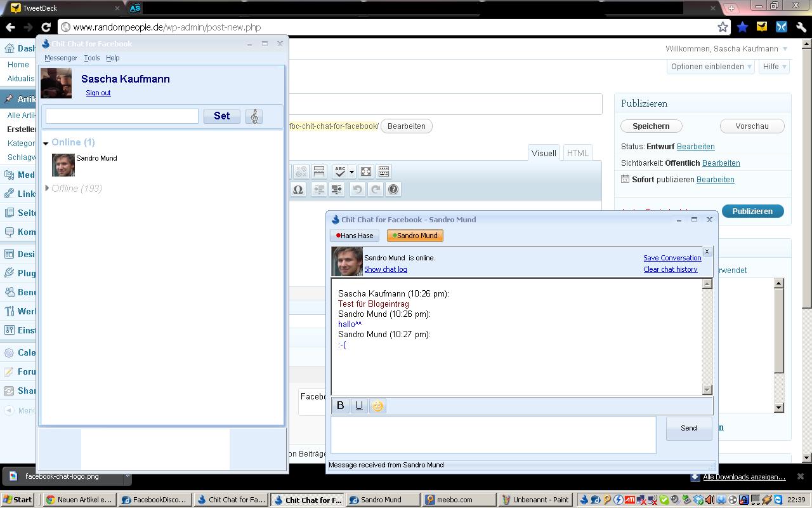Toggle the kitchen sink toolbar icon

tap(384, 171)
